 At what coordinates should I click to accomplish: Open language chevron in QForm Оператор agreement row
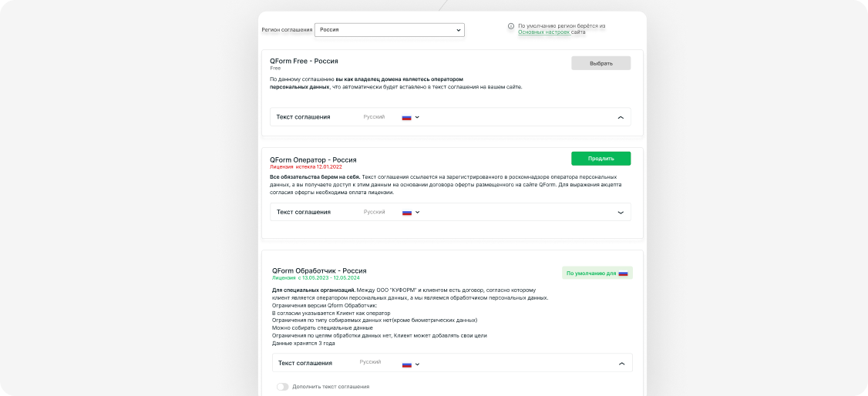pyautogui.click(x=417, y=213)
